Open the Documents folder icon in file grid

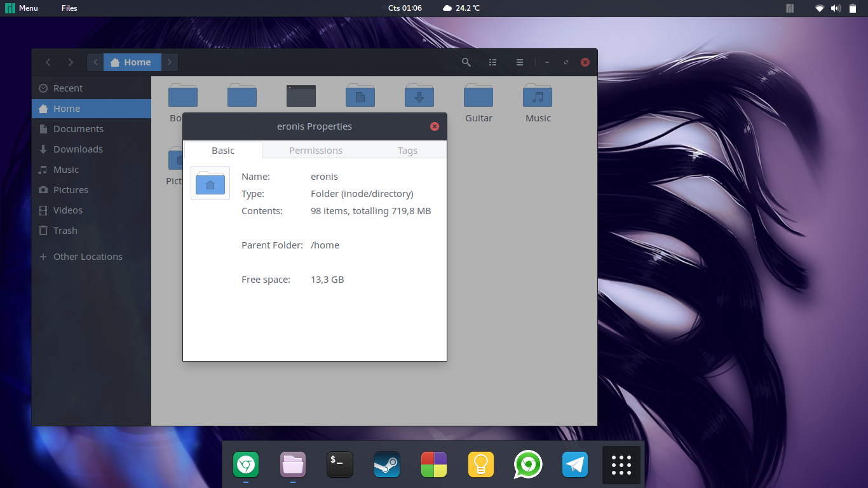pos(360,95)
